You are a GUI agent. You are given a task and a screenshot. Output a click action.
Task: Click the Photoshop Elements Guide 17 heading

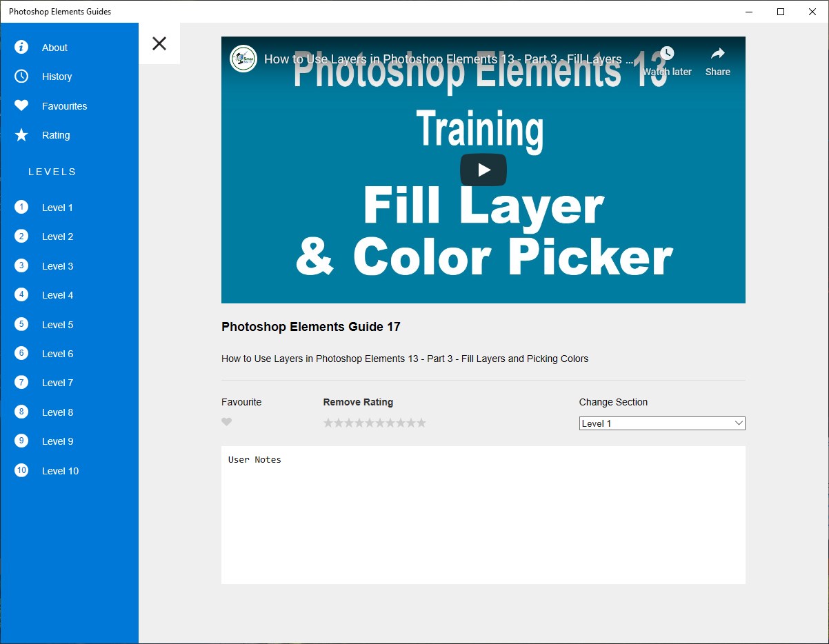click(x=311, y=327)
